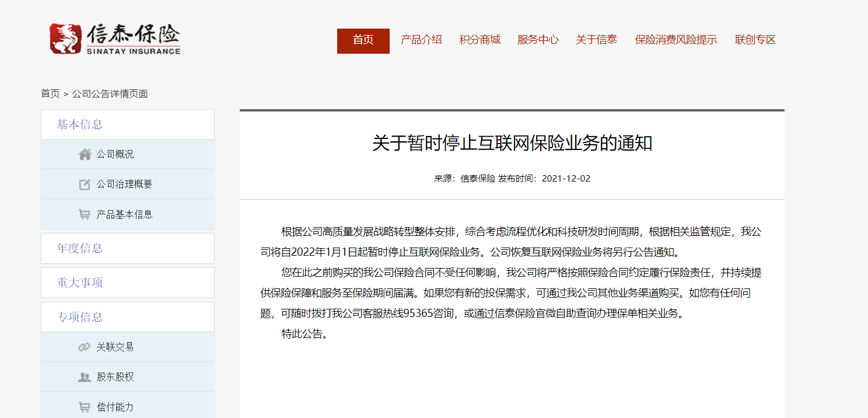Click the cart icon beside 产品基本信息
868x418 pixels.
pos(85,214)
